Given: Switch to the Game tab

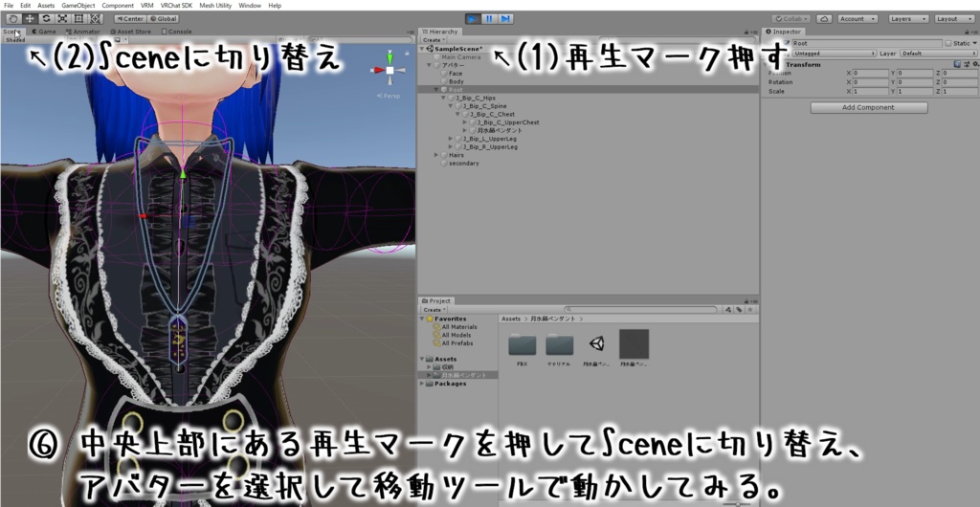Looking at the screenshot, I should [x=44, y=32].
